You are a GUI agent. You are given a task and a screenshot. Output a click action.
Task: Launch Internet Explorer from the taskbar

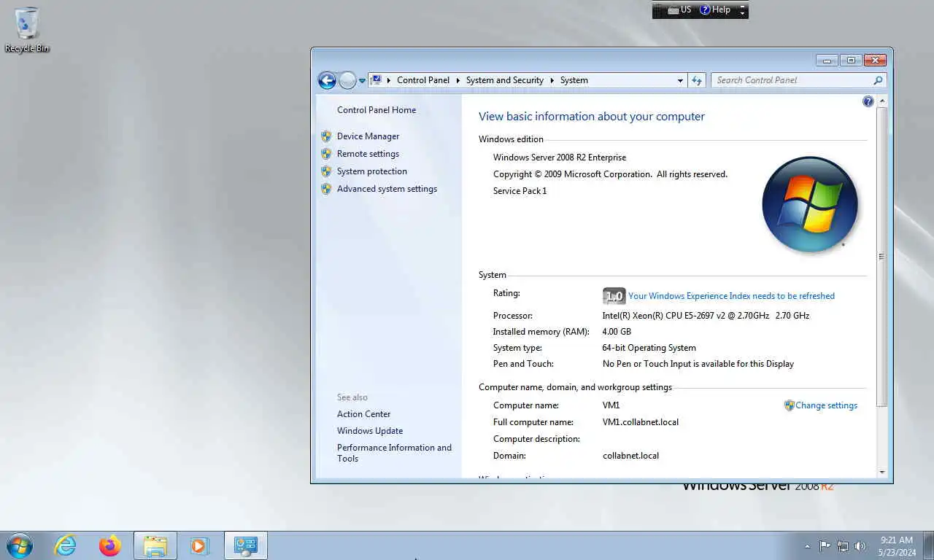pos(65,545)
